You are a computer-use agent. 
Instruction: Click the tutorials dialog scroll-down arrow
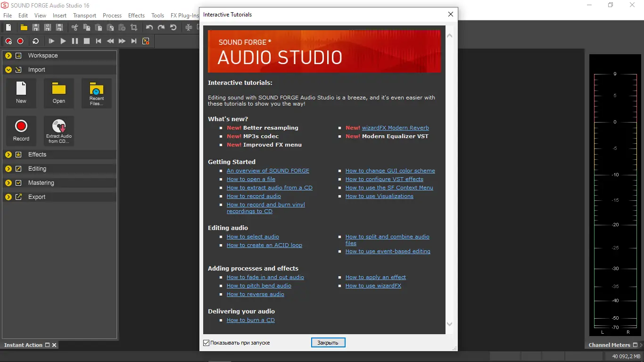pyautogui.click(x=449, y=324)
